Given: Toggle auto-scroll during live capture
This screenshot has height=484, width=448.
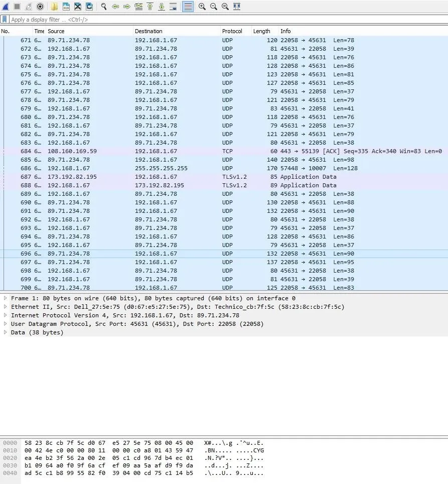Looking at the screenshot, I should (x=173, y=7).
